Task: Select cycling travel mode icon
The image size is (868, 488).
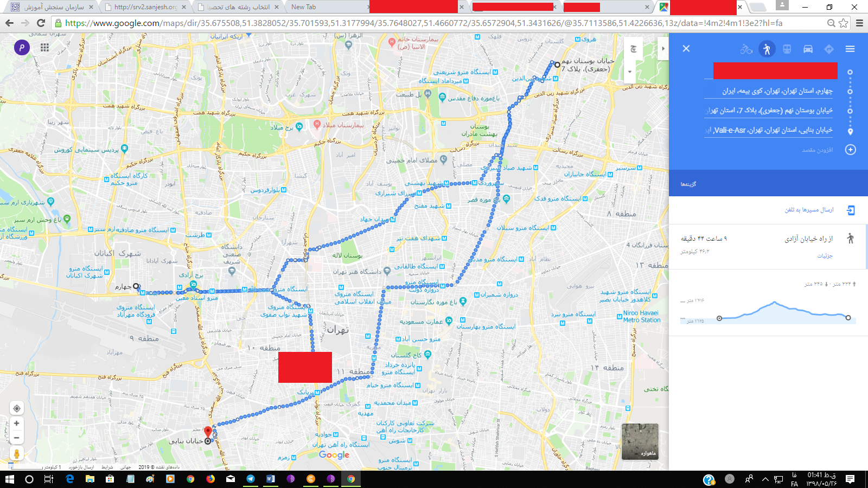Action: 746,49
